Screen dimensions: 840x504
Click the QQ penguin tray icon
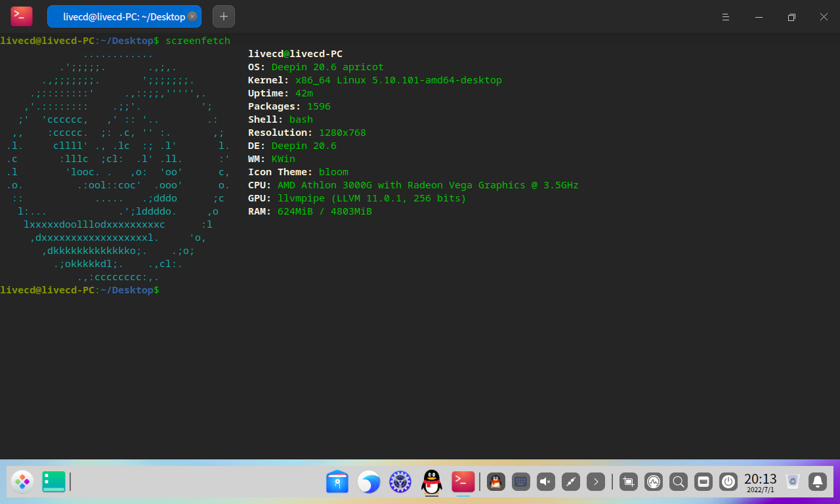(x=496, y=481)
